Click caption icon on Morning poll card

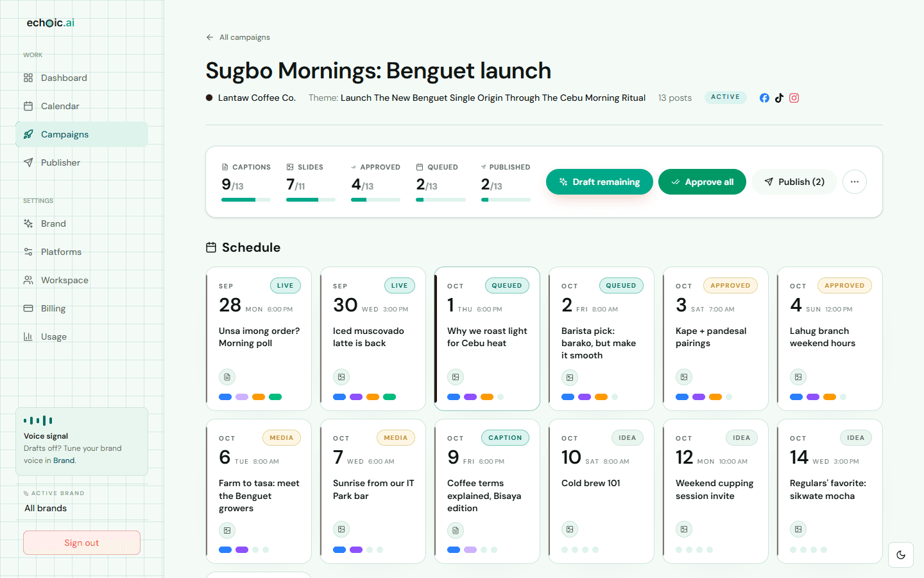[x=227, y=377]
